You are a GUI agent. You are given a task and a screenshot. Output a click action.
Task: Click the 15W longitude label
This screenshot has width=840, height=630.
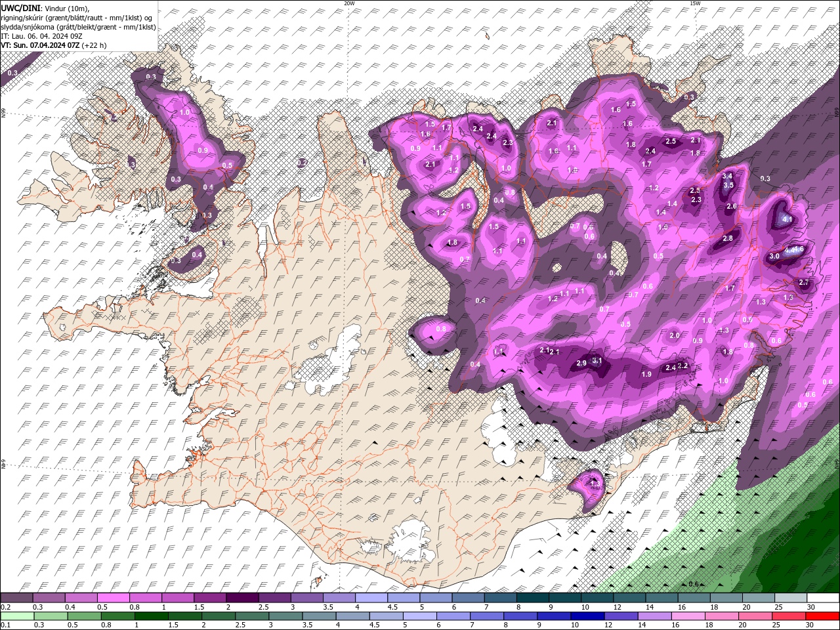coord(695,3)
